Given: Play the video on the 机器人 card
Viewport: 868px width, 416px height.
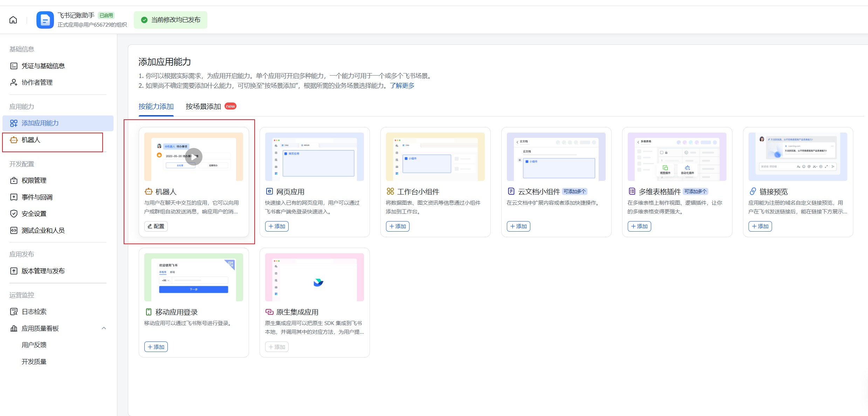Looking at the screenshot, I should click(194, 157).
